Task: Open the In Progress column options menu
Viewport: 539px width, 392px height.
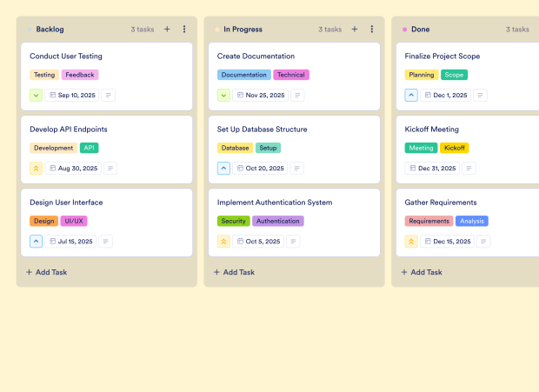Action: [371, 30]
